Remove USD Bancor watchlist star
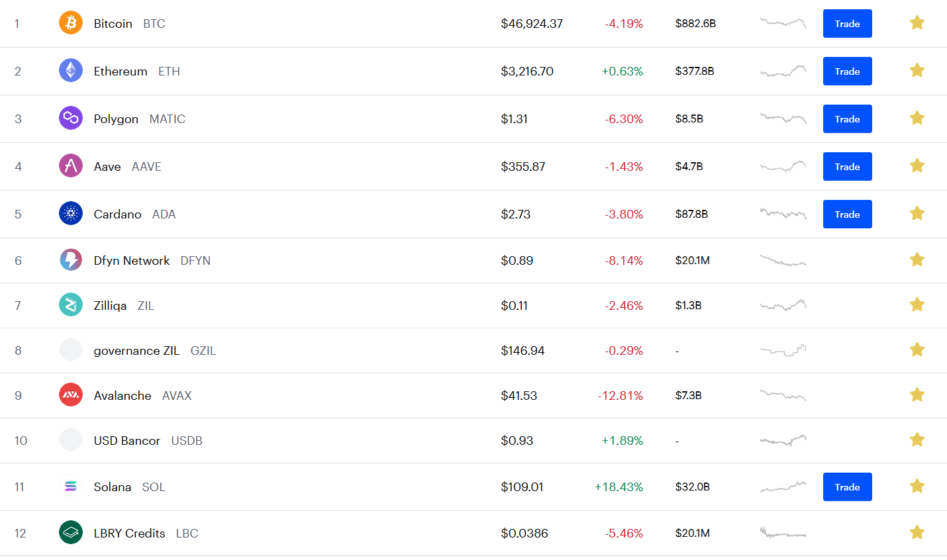Viewport: 947px width, 560px height. pyautogui.click(x=917, y=440)
